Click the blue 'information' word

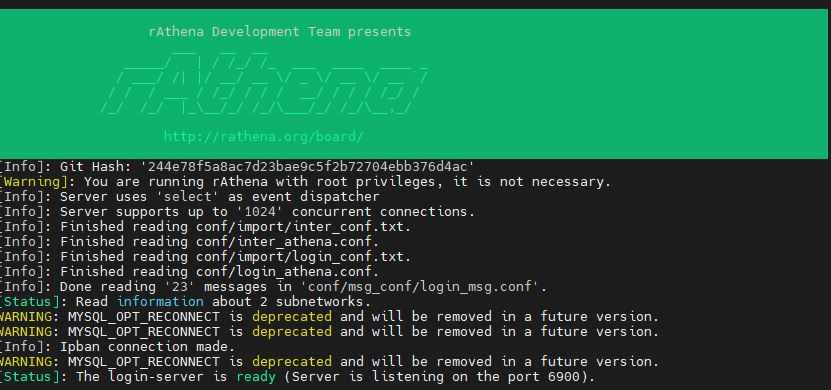click(x=160, y=302)
